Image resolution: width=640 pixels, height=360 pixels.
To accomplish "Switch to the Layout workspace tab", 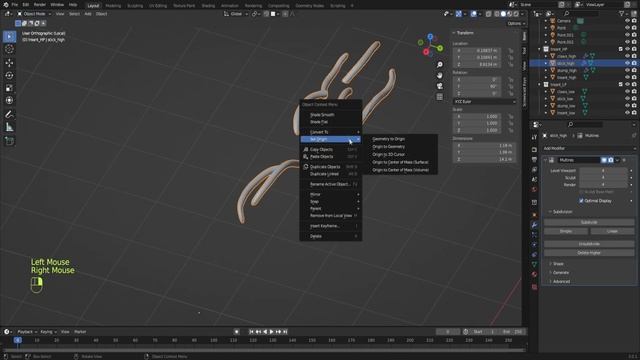I will (x=93, y=6).
